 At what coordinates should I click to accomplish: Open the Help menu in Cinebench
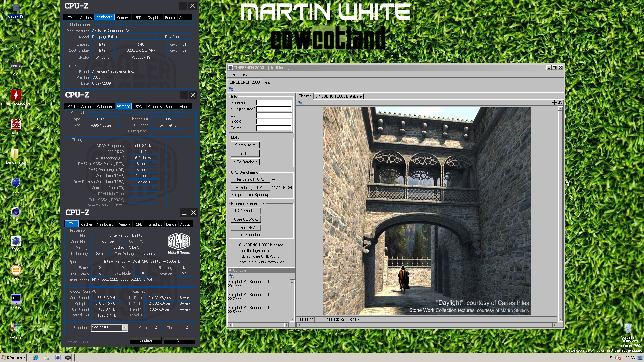coord(244,74)
